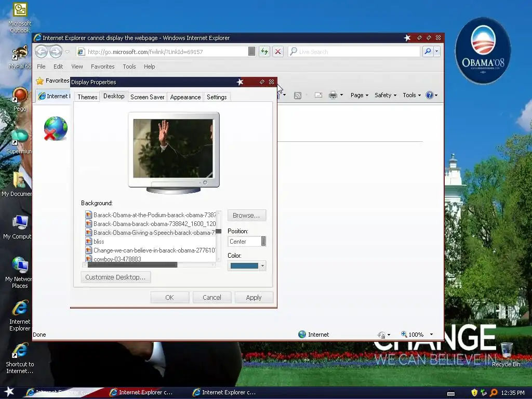This screenshot has width=532, height=399.
Task: Click the orange magnifier tray icon
Action: [x=494, y=393]
